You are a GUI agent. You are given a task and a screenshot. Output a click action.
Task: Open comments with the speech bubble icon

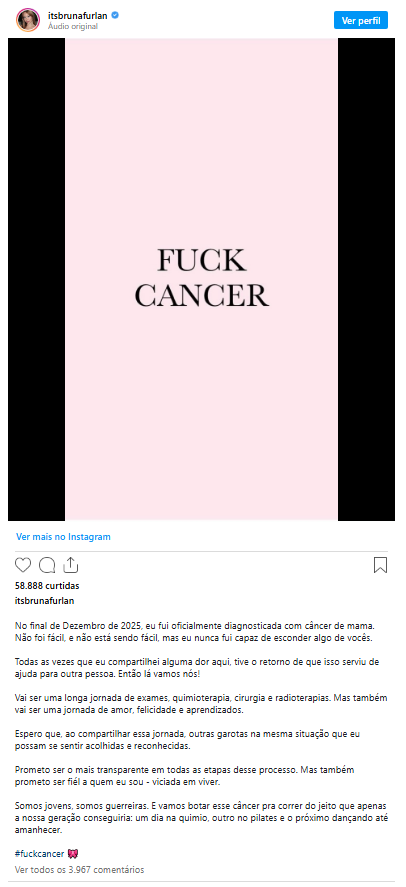[x=47, y=565]
